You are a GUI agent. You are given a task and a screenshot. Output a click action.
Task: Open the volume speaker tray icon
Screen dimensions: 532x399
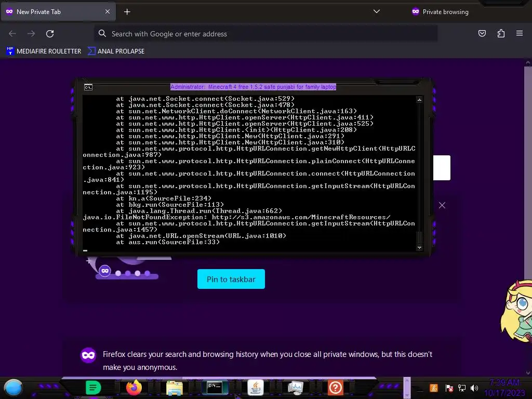474,388
